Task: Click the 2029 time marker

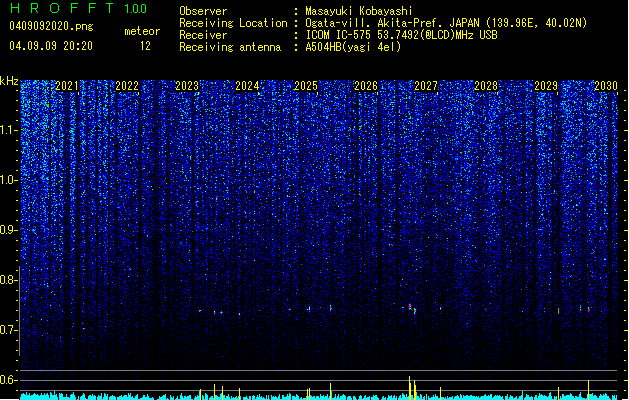Action: coord(546,86)
